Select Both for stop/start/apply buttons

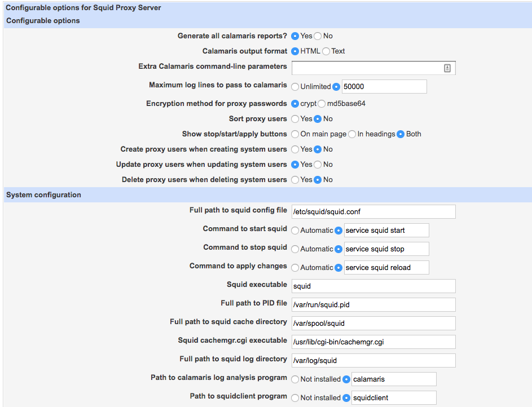tap(401, 134)
